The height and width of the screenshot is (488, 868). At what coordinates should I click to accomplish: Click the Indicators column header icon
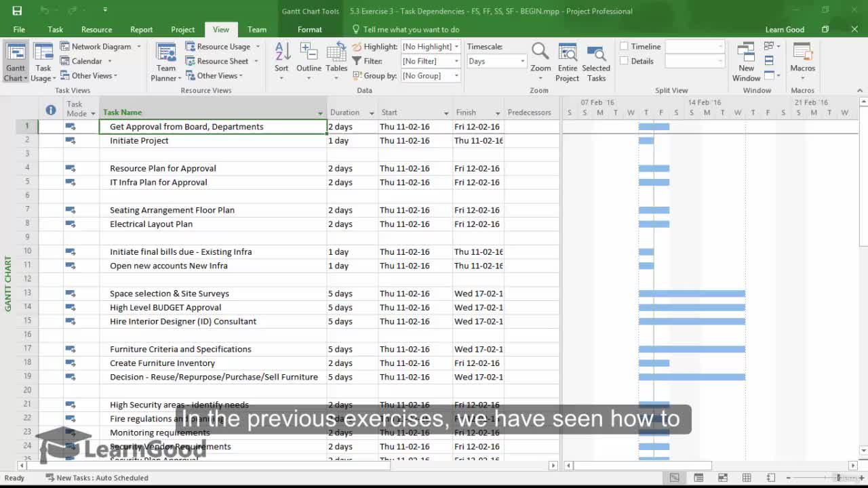point(51,110)
